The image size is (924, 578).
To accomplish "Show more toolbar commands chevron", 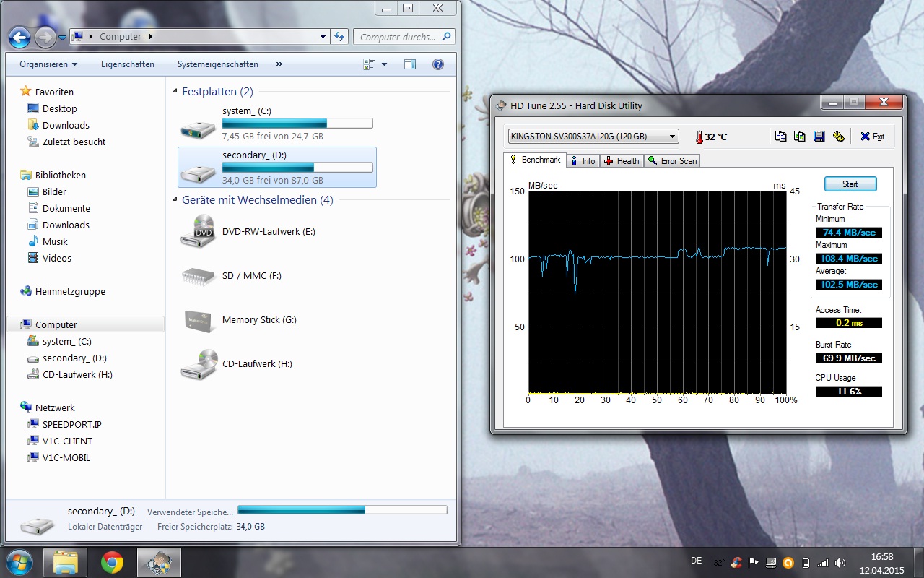I will (279, 64).
